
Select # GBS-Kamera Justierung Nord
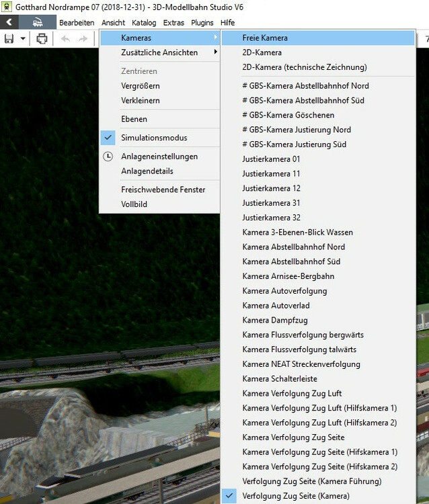(318, 130)
